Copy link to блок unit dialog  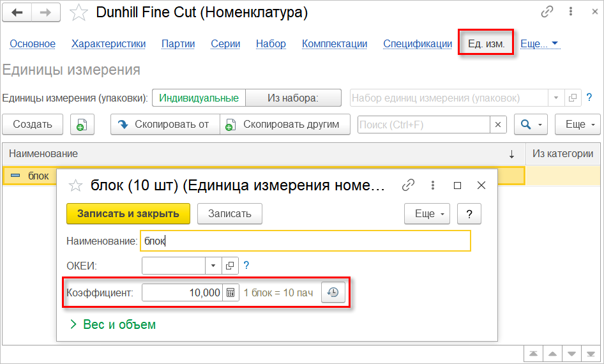409,185
